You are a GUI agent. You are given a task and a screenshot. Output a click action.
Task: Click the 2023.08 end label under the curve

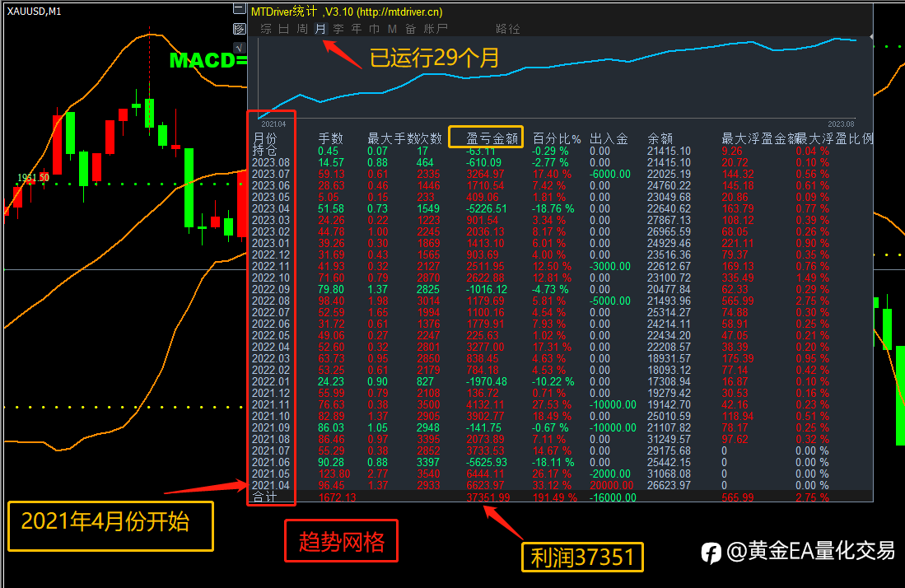(x=841, y=124)
